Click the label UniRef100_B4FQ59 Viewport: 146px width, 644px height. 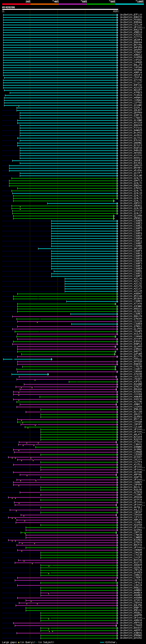(x=131, y=48)
